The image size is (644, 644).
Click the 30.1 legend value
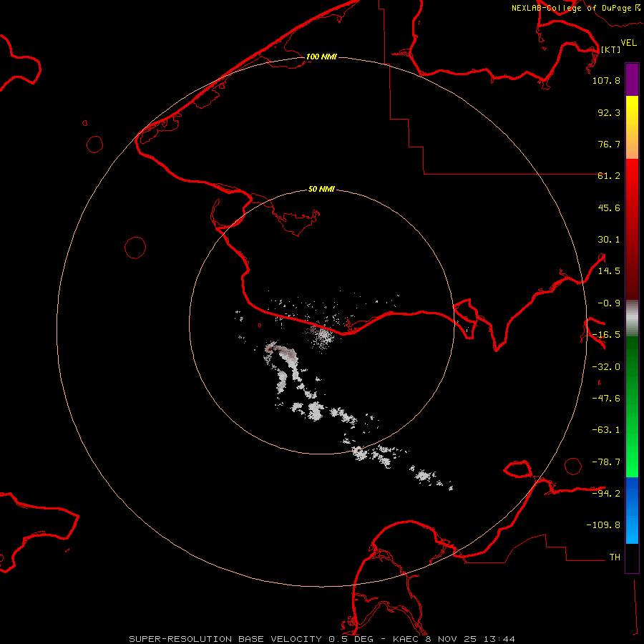(x=609, y=240)
